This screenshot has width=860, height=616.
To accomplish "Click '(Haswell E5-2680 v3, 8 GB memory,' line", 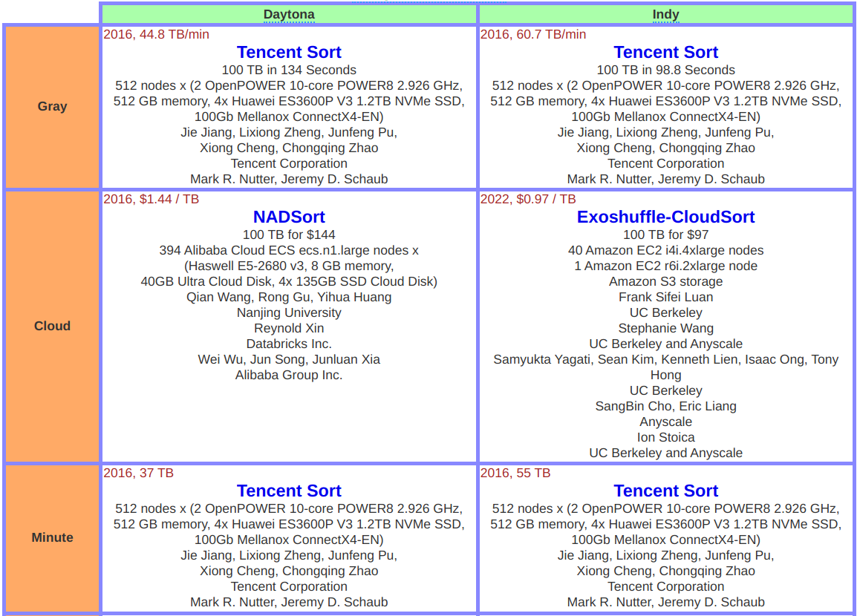I will (288, 266).
